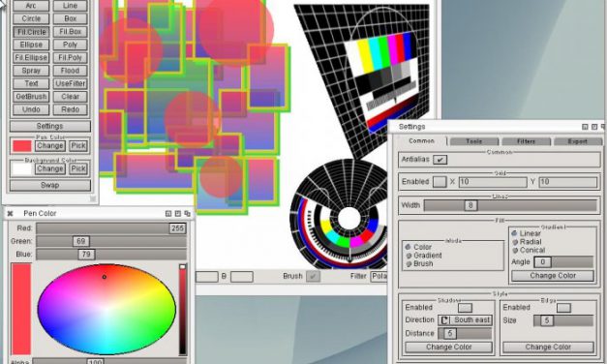Undo the last action
The width and height of the screenshot is (607, 364).
click(x=31, y=109)
